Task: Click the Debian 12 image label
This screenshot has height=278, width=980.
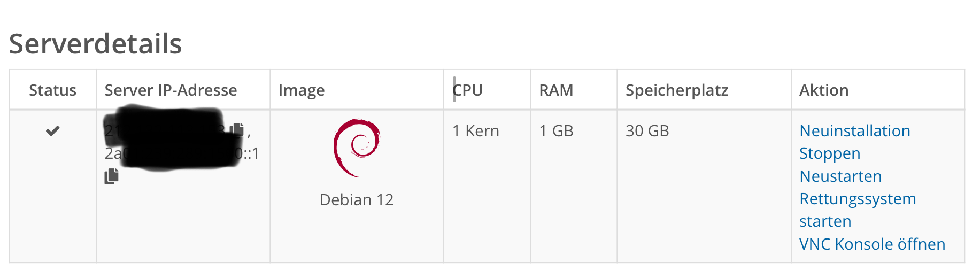Action: coord(357,200)
